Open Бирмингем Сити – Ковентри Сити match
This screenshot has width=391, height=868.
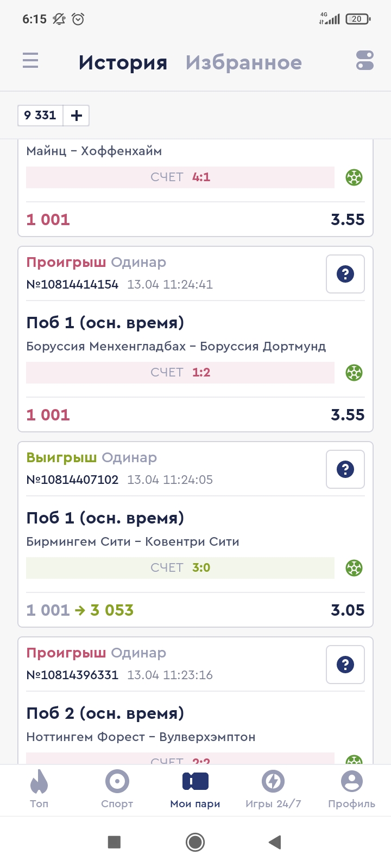[133, 541]
